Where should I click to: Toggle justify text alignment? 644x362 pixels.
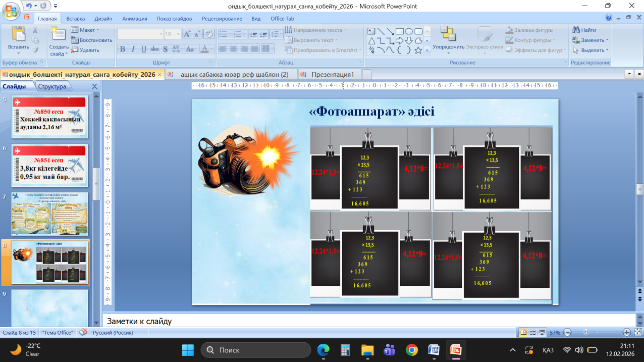(x=254, y=49)
